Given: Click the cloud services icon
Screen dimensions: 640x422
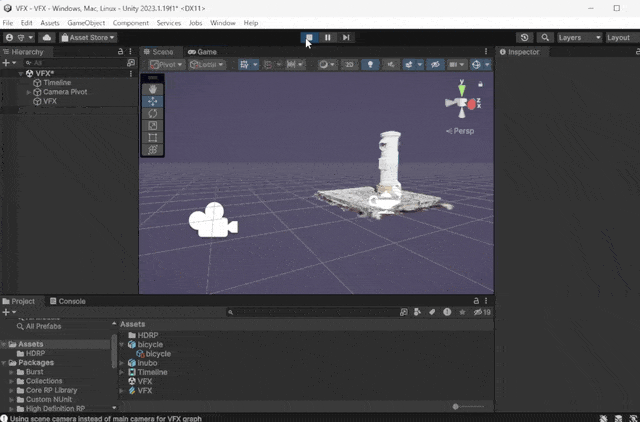Looking at the screenshot, I should pyautogui.click(x=46, y=37).
